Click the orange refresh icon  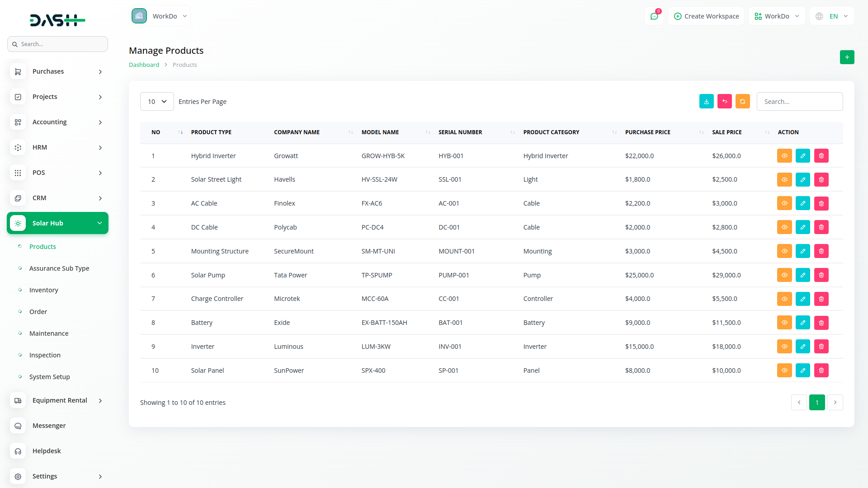[742, 102]
